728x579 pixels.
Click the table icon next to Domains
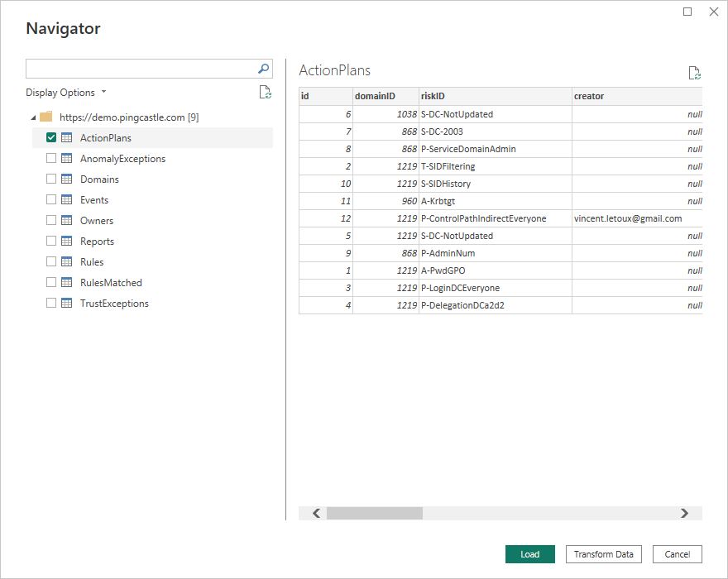(x=67, y=179)
